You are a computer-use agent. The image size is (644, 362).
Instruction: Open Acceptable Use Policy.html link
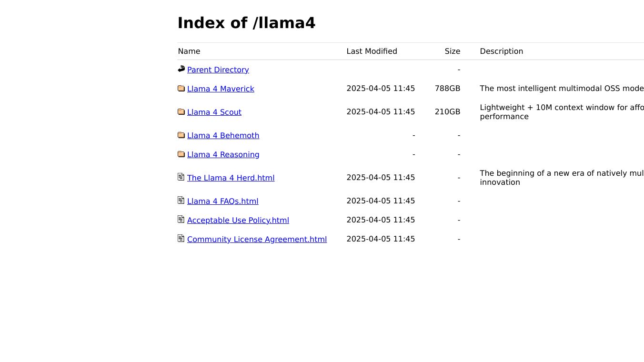238,221
